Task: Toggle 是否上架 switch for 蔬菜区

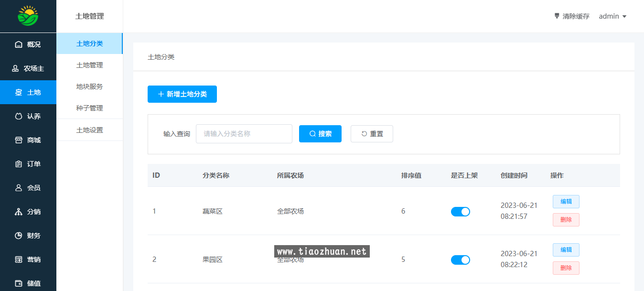Action: (x=460, y=212)
